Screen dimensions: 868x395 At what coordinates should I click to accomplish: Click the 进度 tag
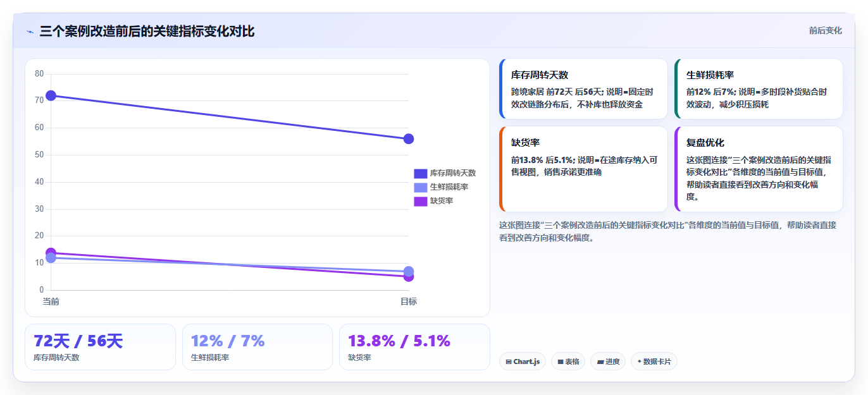pos(608,362)
